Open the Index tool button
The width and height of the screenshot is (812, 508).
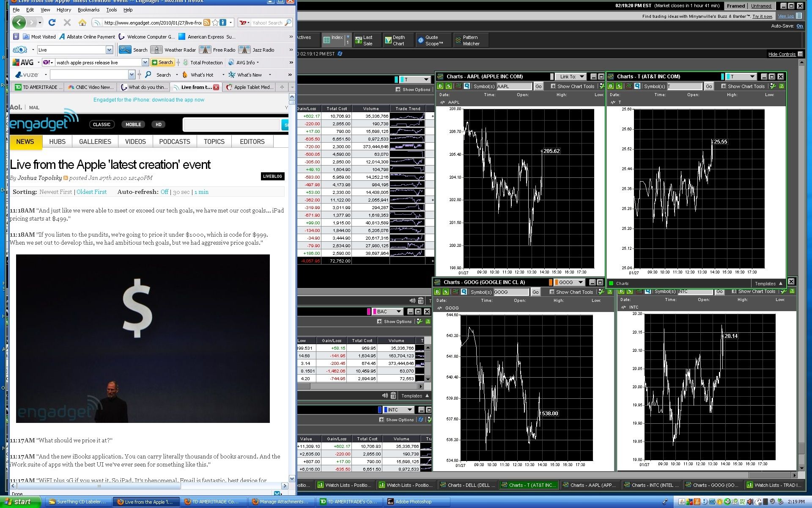click(333, 40)
